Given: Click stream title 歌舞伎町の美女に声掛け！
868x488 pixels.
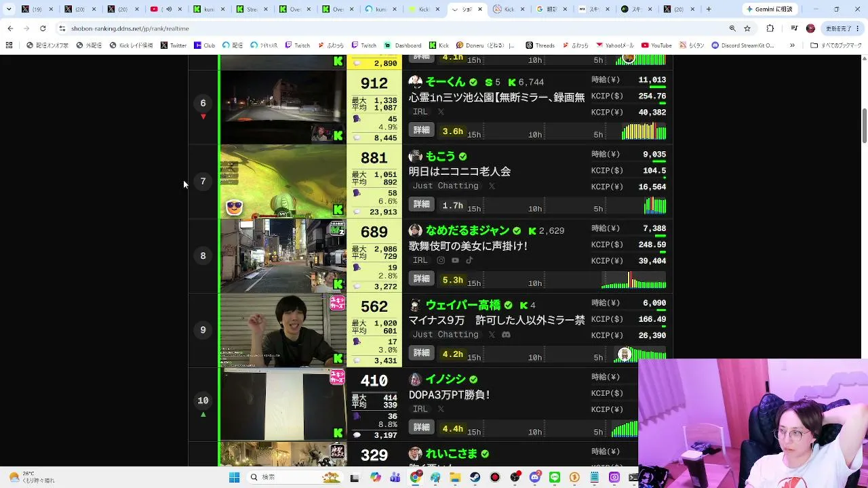Looking at the screenshot, I should [x=469, y=246].
